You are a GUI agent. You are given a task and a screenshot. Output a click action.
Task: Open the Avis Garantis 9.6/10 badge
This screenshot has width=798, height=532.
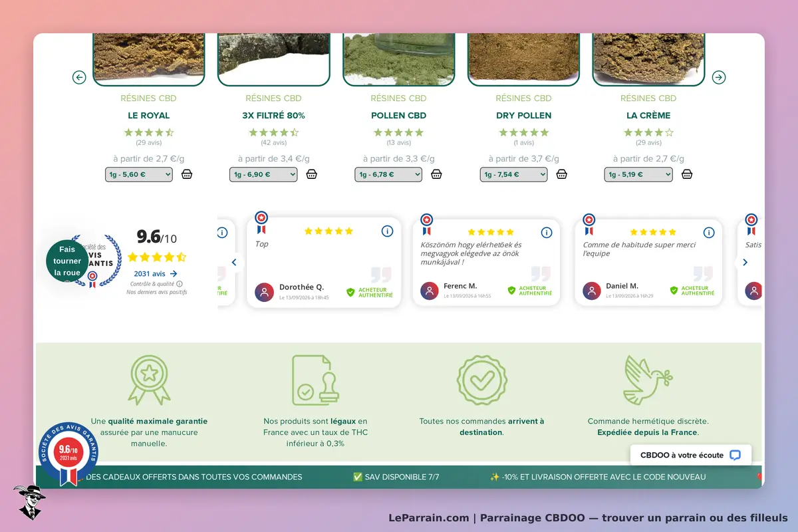pos(69,454)
